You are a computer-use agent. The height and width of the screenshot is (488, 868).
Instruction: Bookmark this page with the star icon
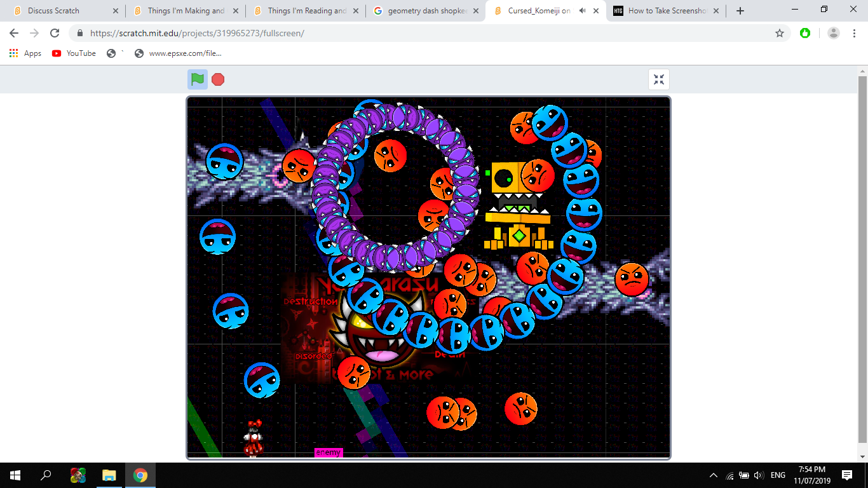[780, 33]
